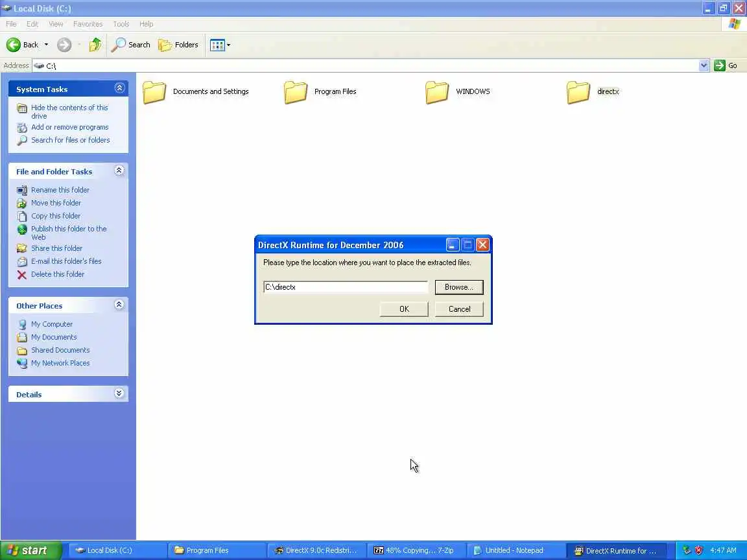This screenshot has width=747, height=560.
Task: Click Search for files or folders
Action: pyautogui.click(x=71, y=140)
